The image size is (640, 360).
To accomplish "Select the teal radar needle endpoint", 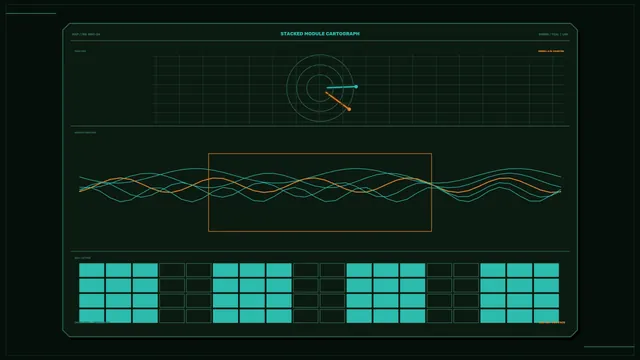I will click(356, 87).
